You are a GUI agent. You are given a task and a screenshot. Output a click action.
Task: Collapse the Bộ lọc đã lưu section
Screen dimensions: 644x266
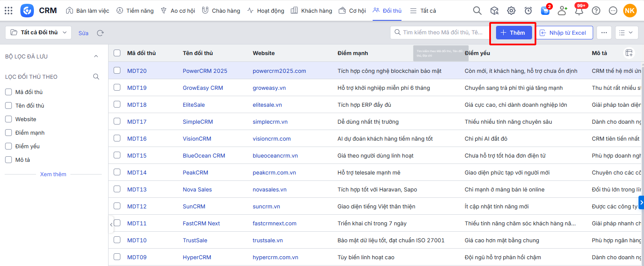[x=96, y=56]
